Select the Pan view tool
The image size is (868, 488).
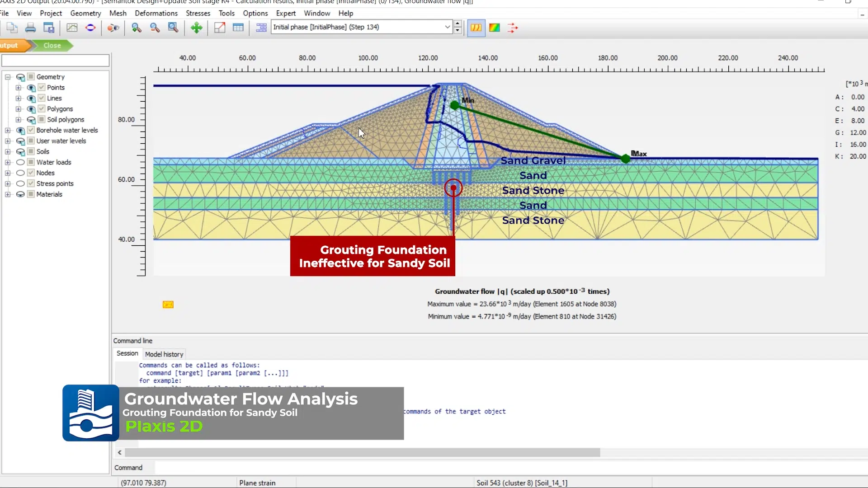196,28
